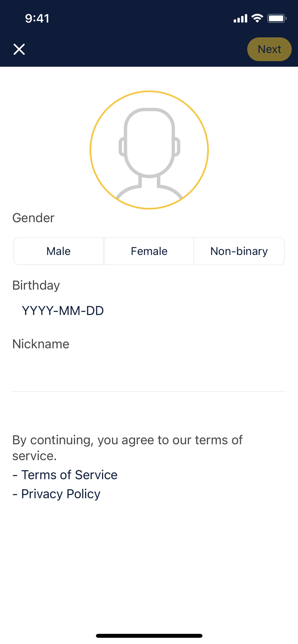Tap the profile avatar placeholder
Viewport: 298px width, 644px height.
point(149,150)
